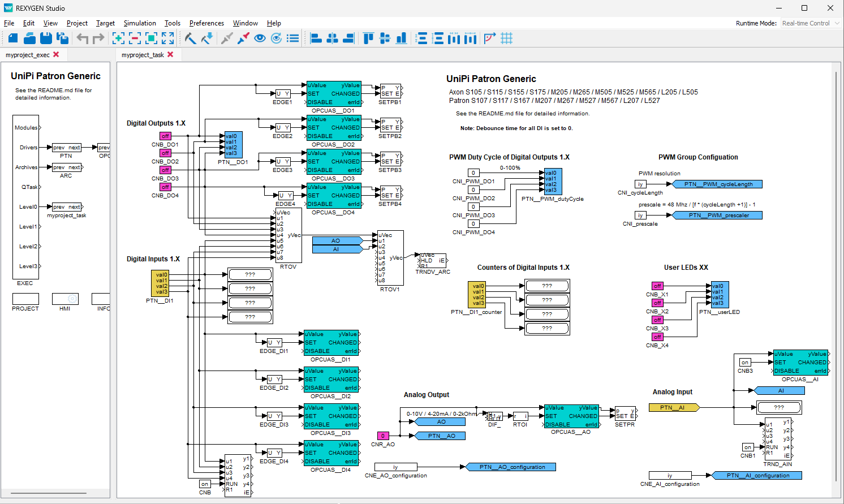Click the horizontal scrollbar of left panel

coord(49,493)
